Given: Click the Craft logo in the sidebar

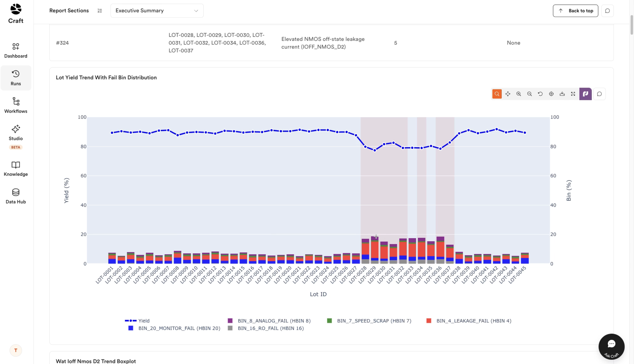Looking at the screenshot, I should tap(16, 13).
